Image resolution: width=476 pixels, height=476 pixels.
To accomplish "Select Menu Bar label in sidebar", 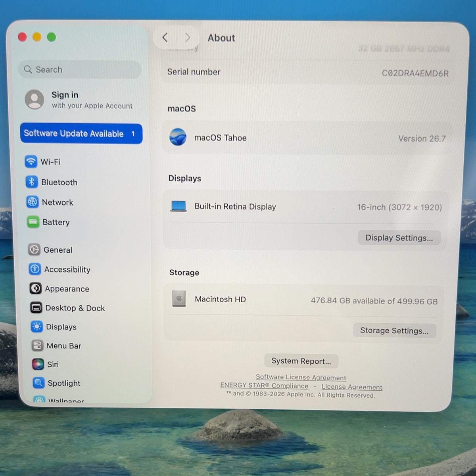I will pyautogui.click(x=64, y=346).
